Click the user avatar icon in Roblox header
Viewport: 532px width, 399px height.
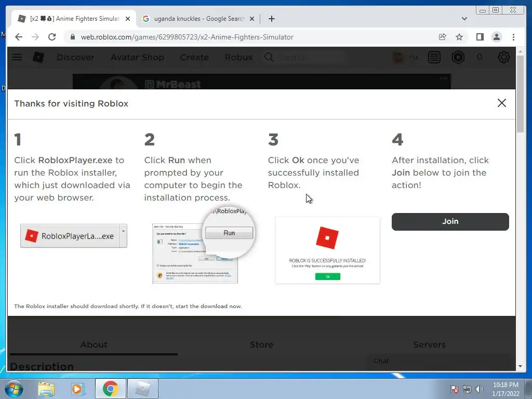(x=398, y=57)
